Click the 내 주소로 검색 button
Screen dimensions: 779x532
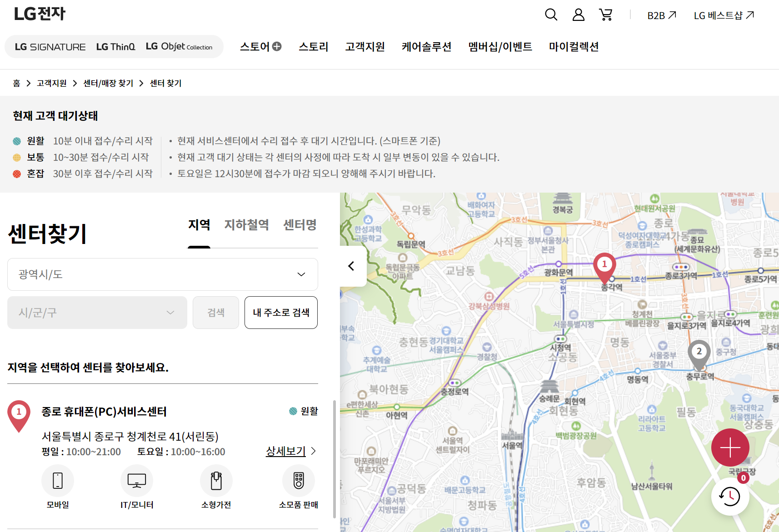(x=281, y=313)
